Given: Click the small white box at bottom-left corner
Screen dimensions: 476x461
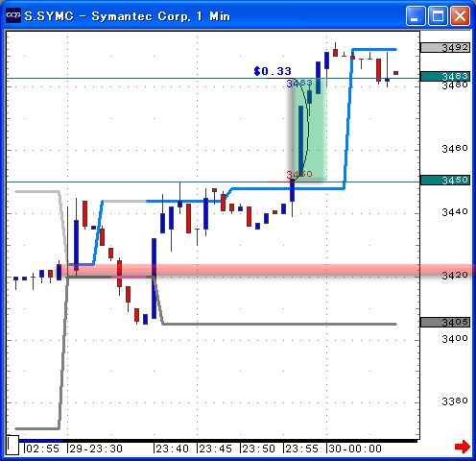Looking at the screenshot, I should coord(12,445).
